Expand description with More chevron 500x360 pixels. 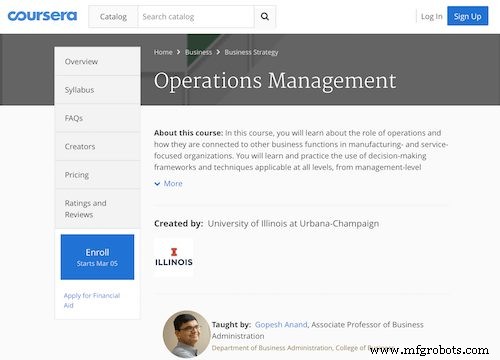click(x=168, y=184)
